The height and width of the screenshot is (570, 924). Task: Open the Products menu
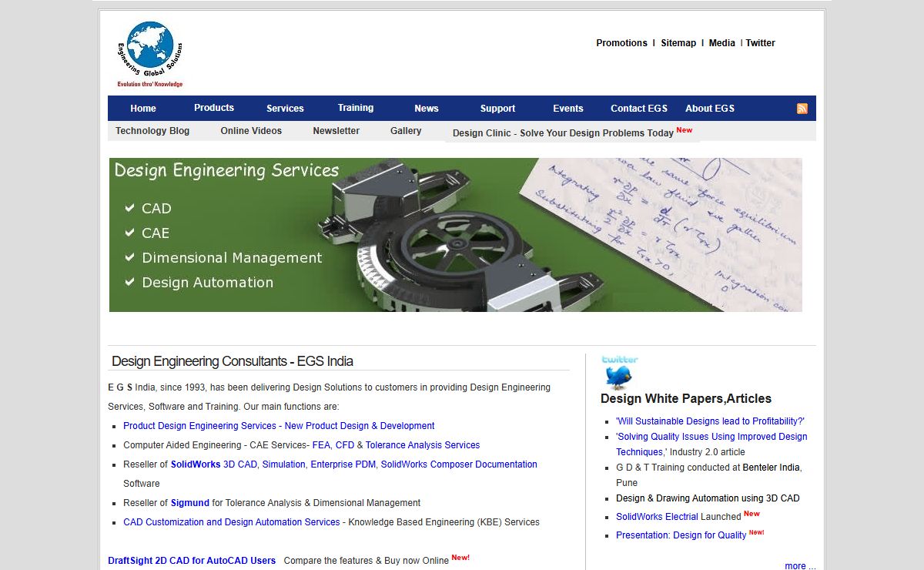[x=214, y=108]
